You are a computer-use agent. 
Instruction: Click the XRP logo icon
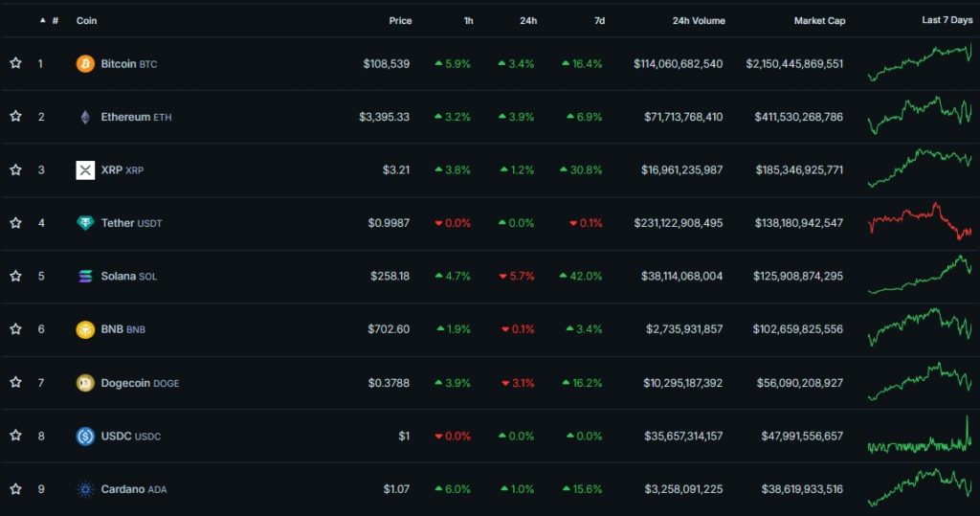(85, 170)
